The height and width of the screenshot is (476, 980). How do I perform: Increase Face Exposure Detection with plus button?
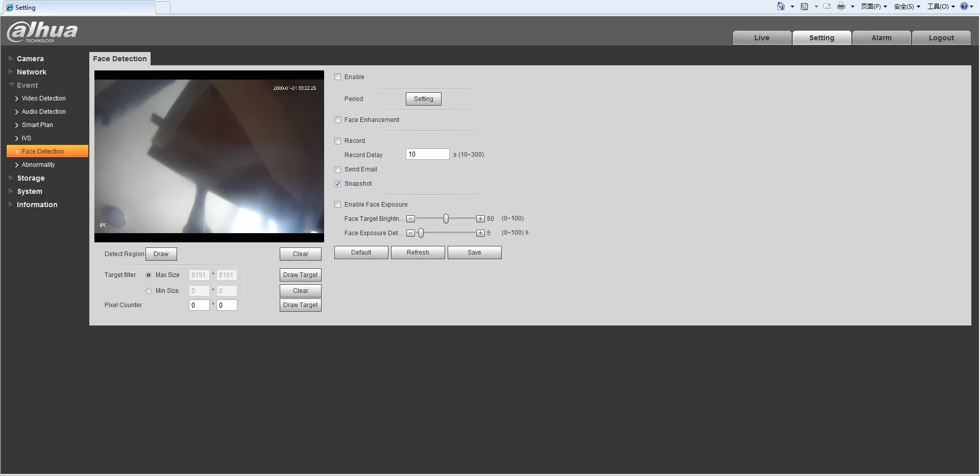[480, 233]
